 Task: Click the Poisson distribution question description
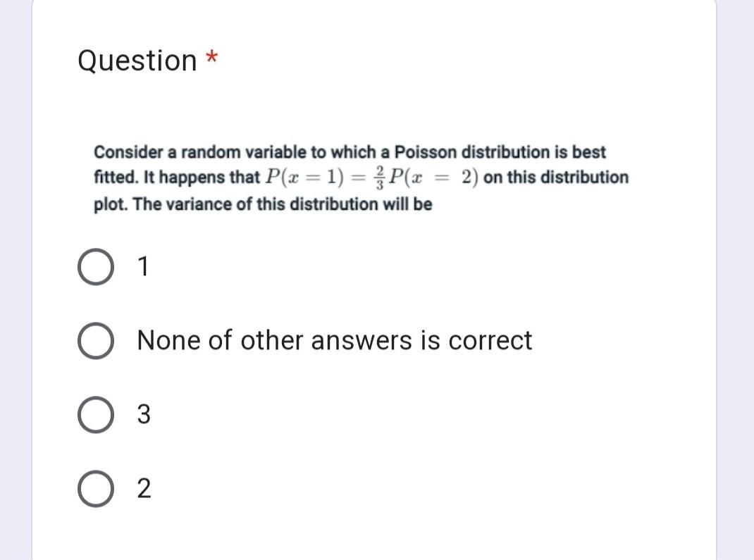[359, 178]
